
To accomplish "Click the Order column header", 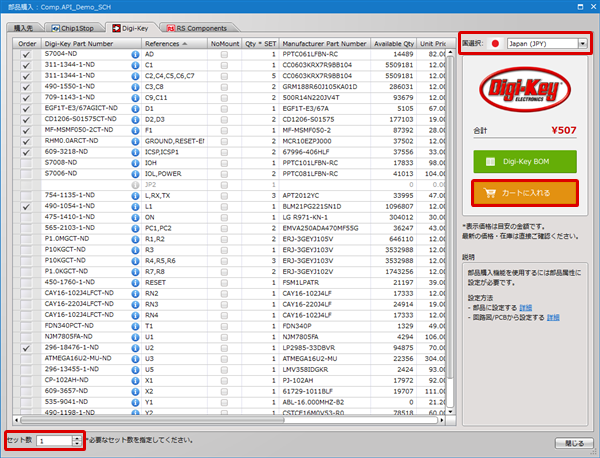I will click(x=27, y=44).
